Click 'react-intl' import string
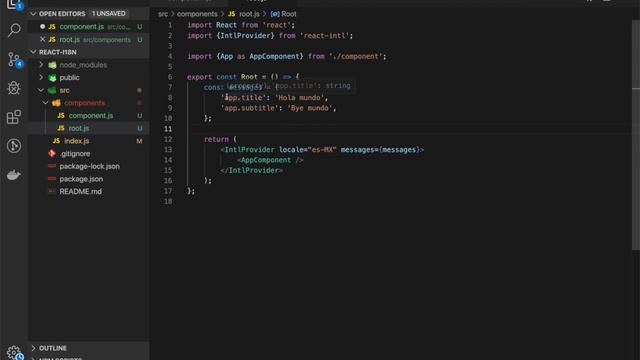The width and height of the screenshot is (640, 360). pos(326,36)
